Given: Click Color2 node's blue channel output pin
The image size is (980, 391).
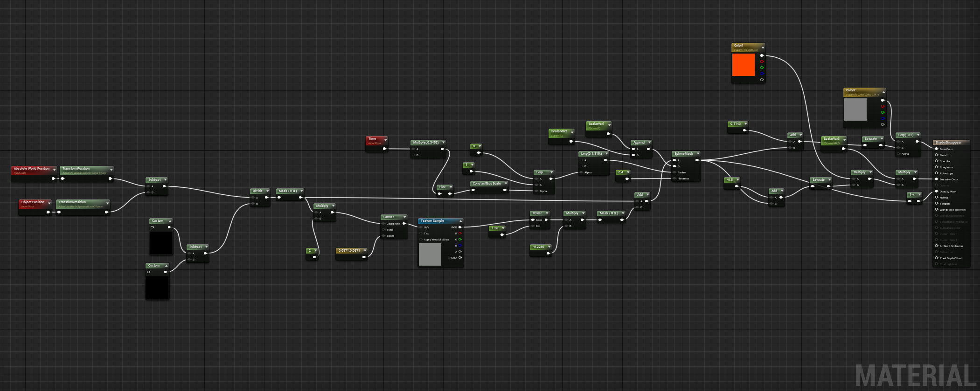Looking at the screenshot, I should click(883, 118).
